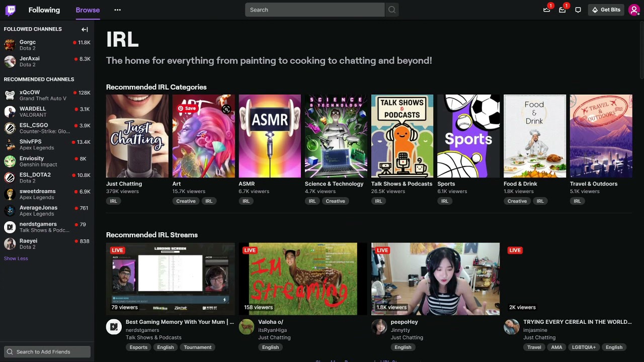Open ShivFPS channel avatar

tap(10, 145)
